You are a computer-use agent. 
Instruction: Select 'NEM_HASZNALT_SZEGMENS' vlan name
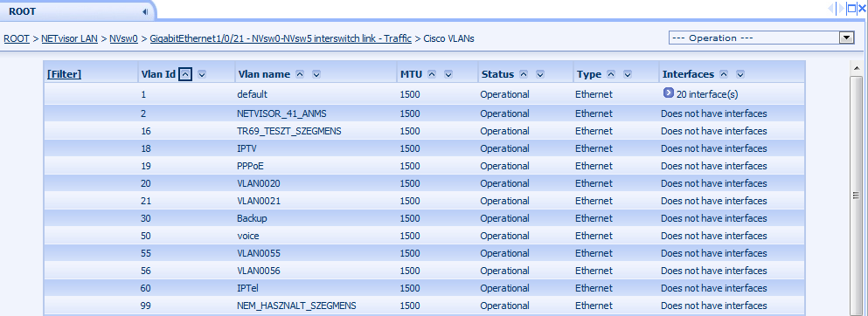pos(296,306)
